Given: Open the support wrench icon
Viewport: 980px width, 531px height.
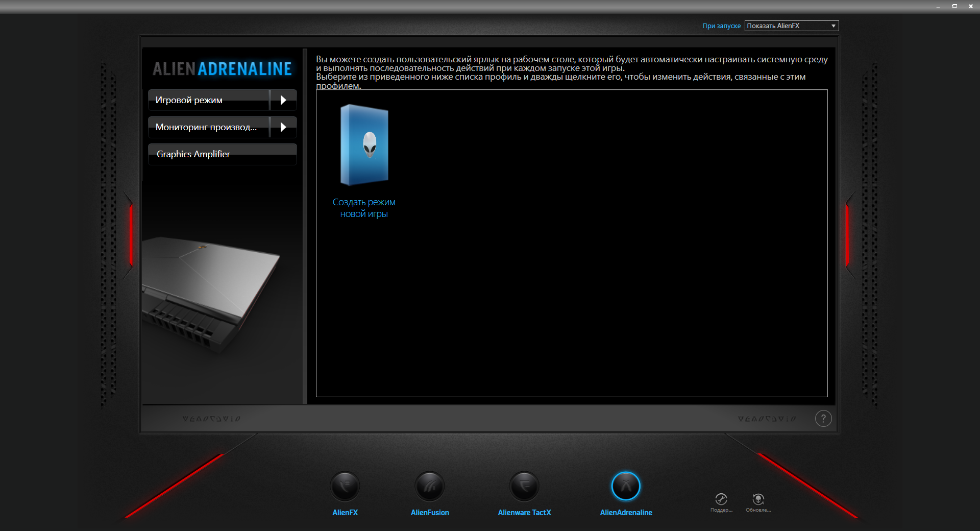Looking at the screenshot, I should 721,499.
